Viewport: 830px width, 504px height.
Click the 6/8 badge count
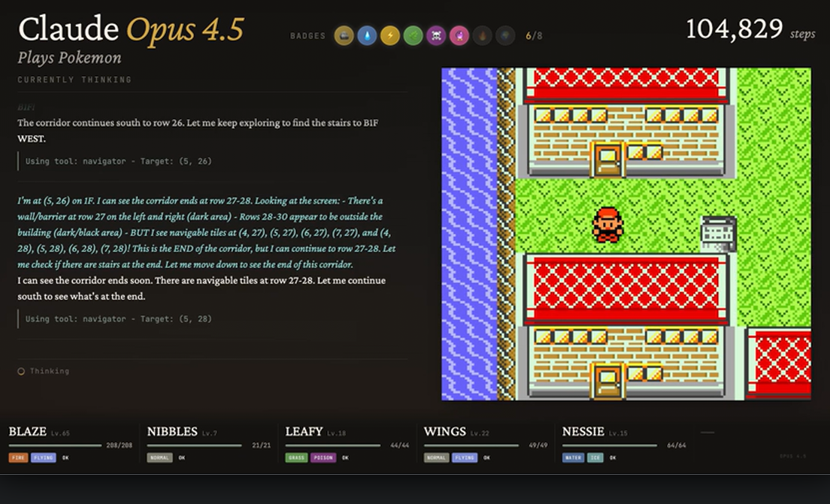[534, 36]
